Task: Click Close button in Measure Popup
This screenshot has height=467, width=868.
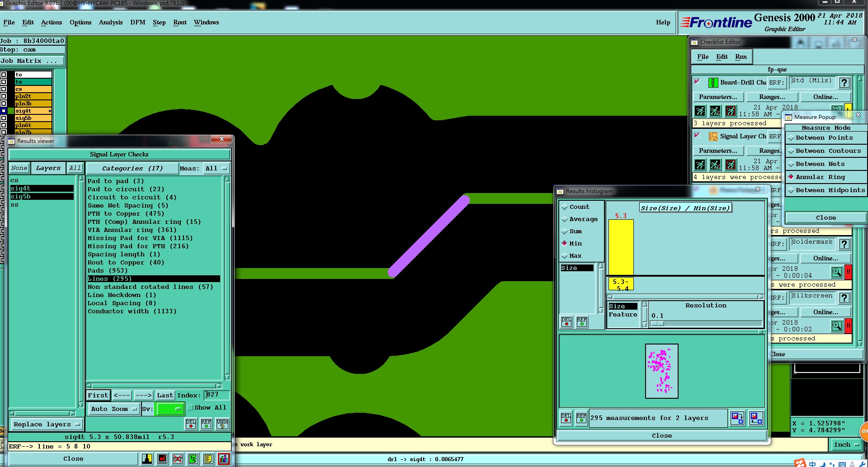Action: pos(826,218)
